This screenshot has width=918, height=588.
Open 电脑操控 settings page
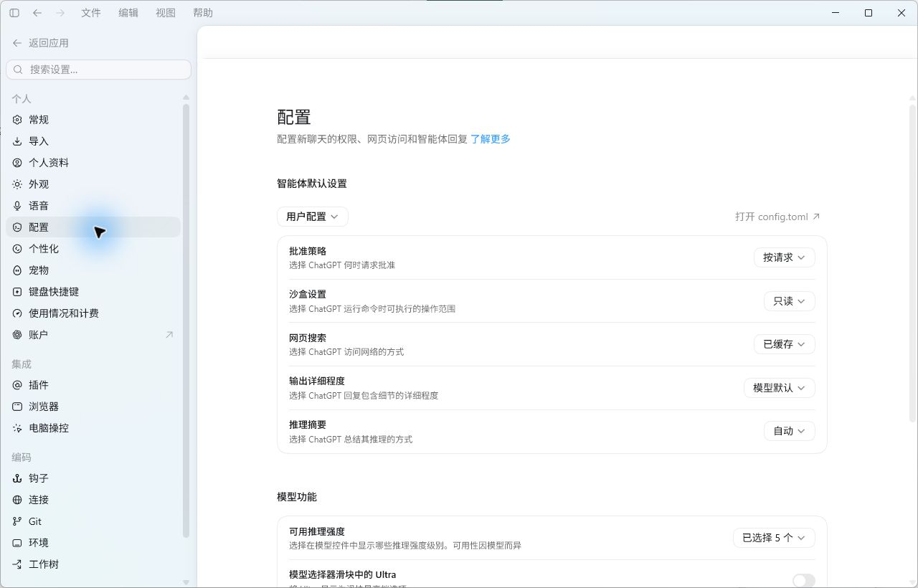(x=93, y=428)
